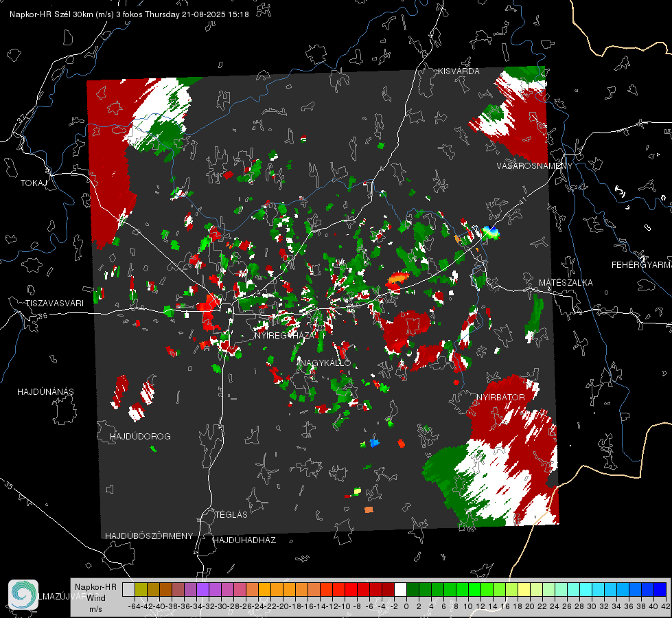Click the MÁTÉSZALKA town label
The height and width of the screenshot is (618, 672).
566,282
